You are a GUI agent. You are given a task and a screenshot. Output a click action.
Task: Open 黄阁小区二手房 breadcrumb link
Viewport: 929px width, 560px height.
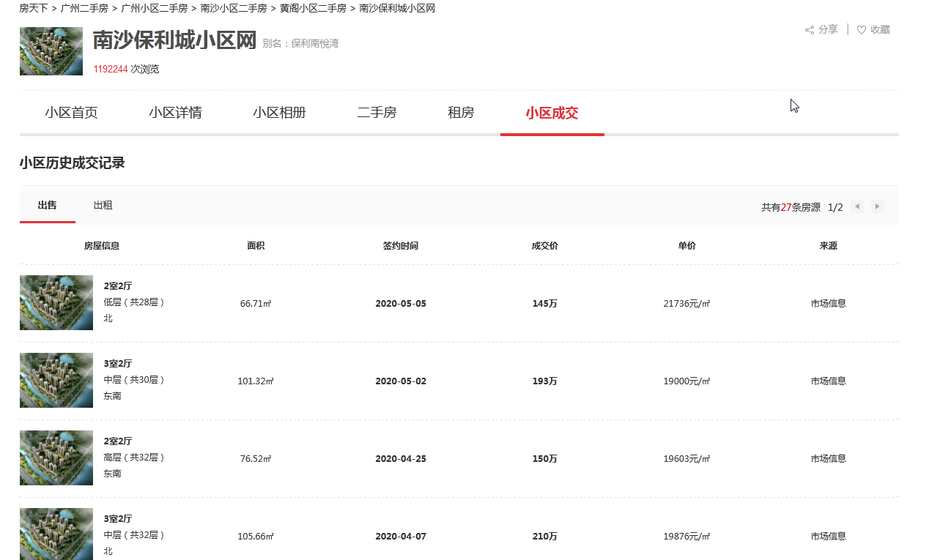(x=313, y=9)
